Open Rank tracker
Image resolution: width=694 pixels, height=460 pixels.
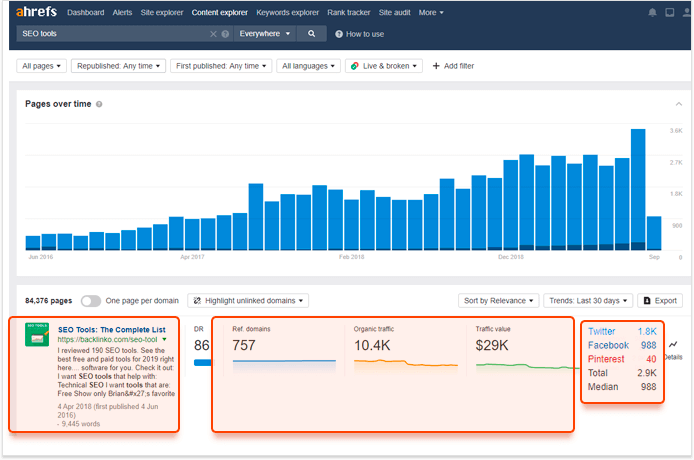349,12
